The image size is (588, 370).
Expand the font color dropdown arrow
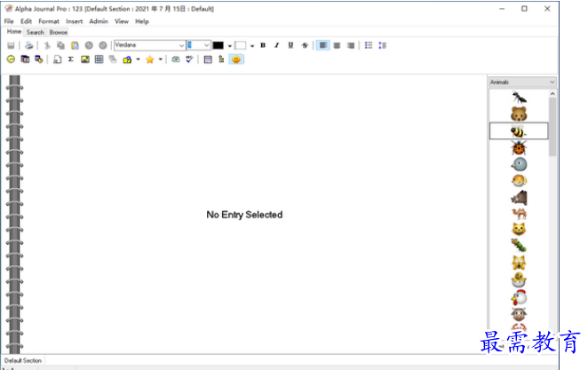pyautogui.click(x=229, y=45)
